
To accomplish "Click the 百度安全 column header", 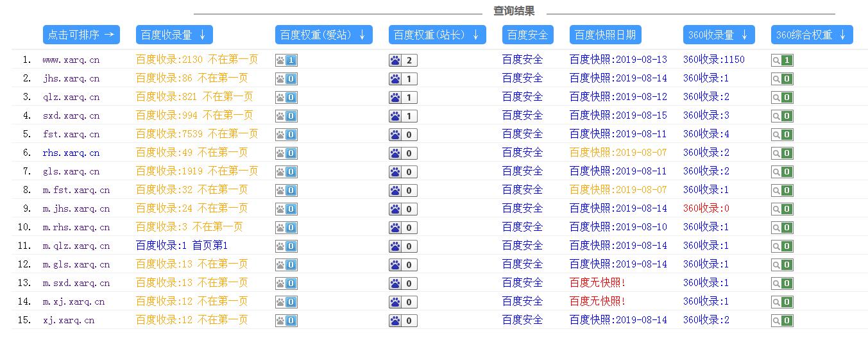I will pos(527,35).
